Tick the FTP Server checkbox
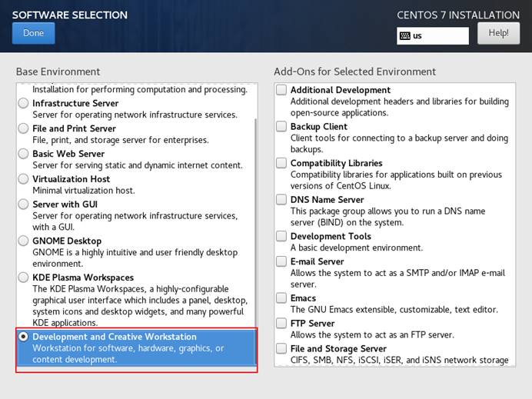 (x=281, y=324)
